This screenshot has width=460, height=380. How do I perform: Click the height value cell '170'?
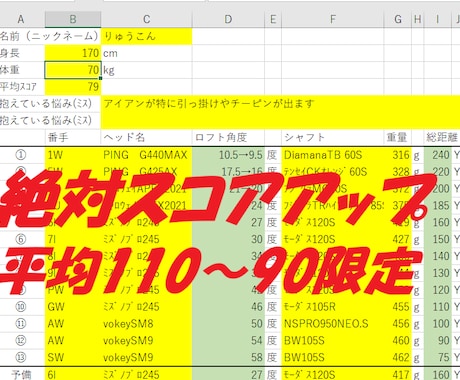coord(73,53)
